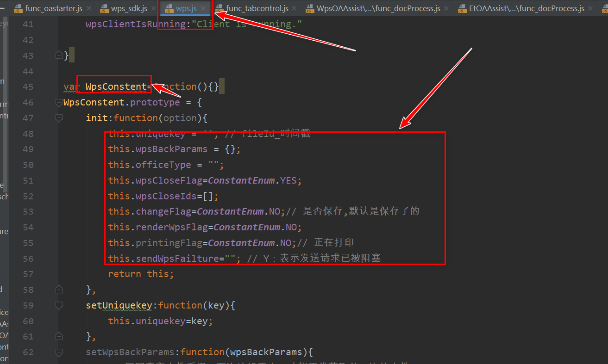Click line number 44 in the gutter
The image size is (608, 364).
[x=28, y=71]
